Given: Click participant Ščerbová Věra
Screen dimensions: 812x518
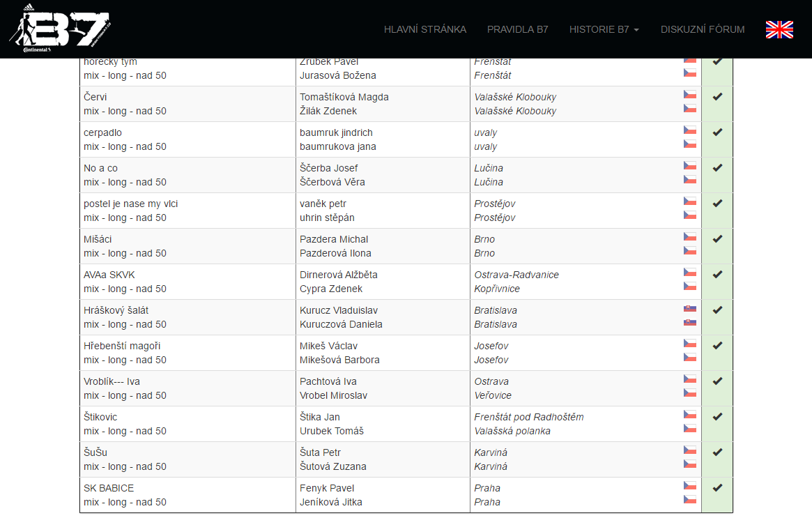Looking at the screenshot, I should tap(332, 183).
